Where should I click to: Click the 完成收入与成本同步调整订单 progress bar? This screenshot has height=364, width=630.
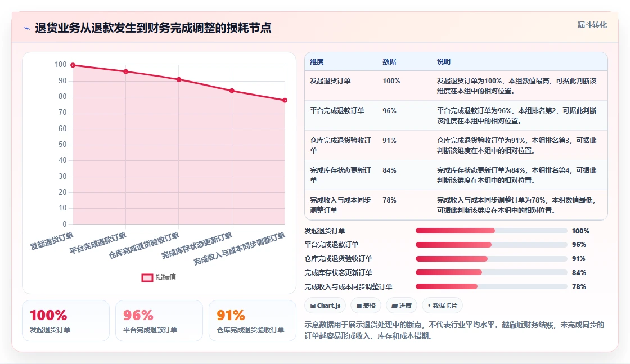(492, 286)
